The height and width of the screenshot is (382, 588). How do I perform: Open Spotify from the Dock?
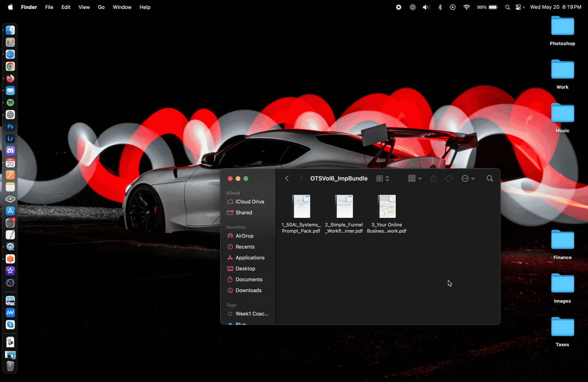tap(10, 103)
